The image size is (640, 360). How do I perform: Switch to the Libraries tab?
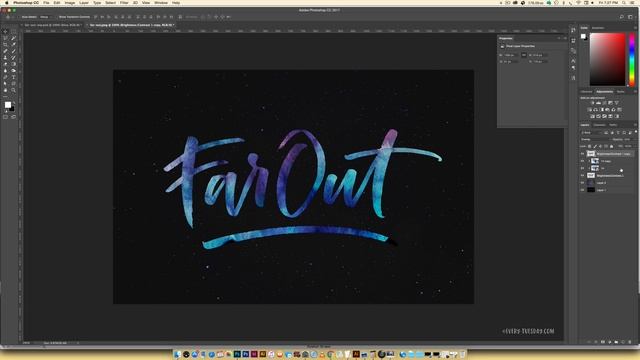tap(587, 91)
